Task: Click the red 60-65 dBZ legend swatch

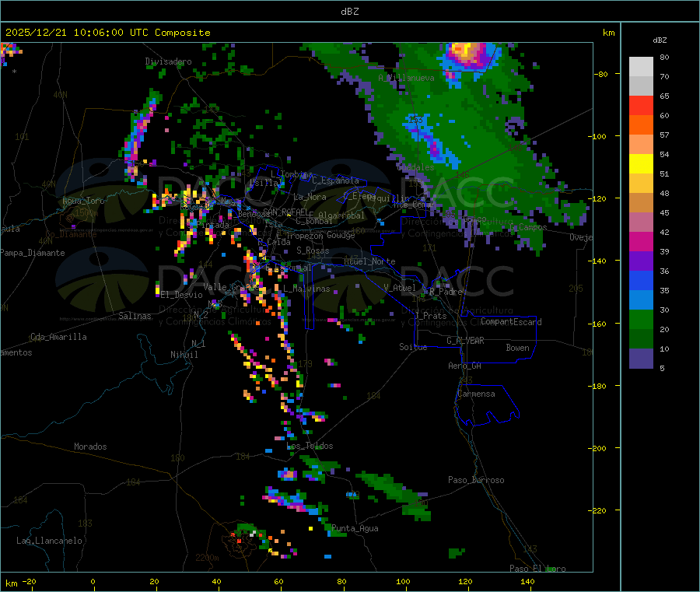Action: click(x=641, y=105)
